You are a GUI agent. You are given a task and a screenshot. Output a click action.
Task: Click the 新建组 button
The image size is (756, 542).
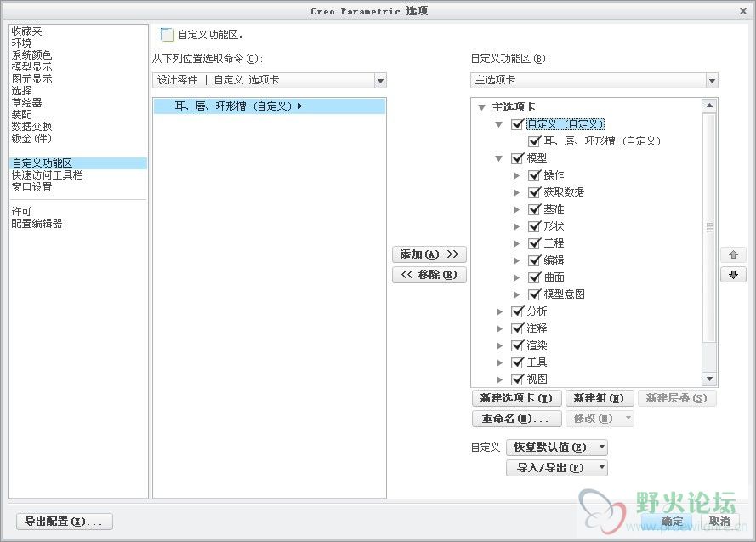599,398
